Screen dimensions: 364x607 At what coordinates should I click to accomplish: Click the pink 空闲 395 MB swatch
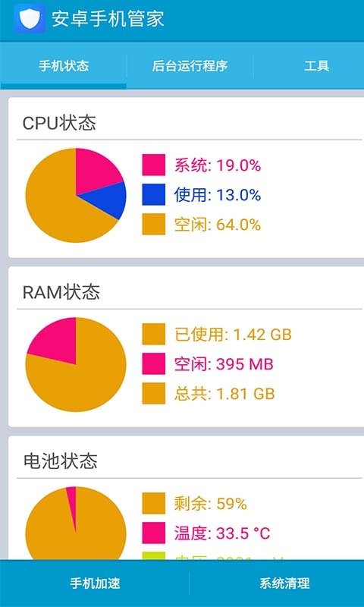coord(154,364)
